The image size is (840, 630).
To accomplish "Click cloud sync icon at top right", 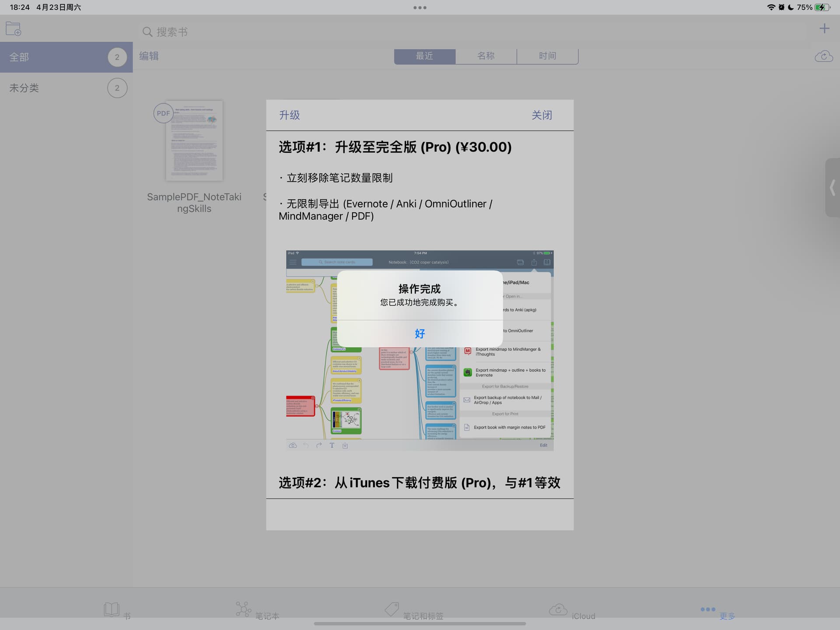I will [823, 56].
